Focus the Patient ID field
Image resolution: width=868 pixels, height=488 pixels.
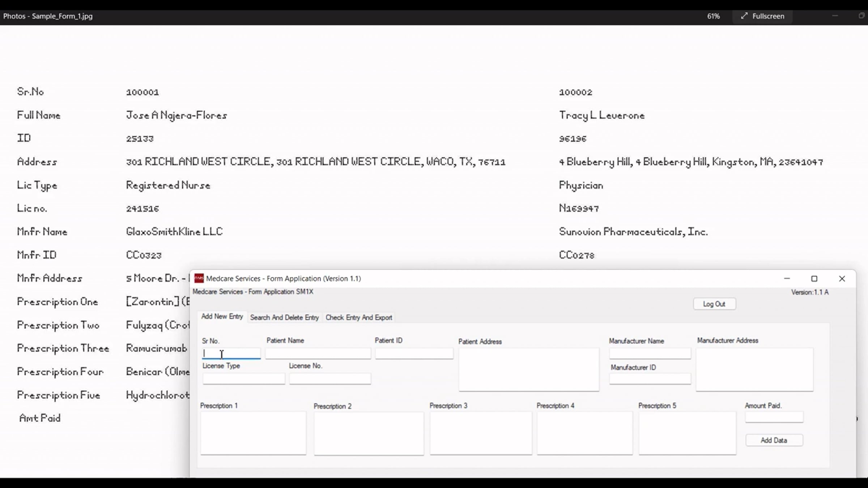pos(414,353)
